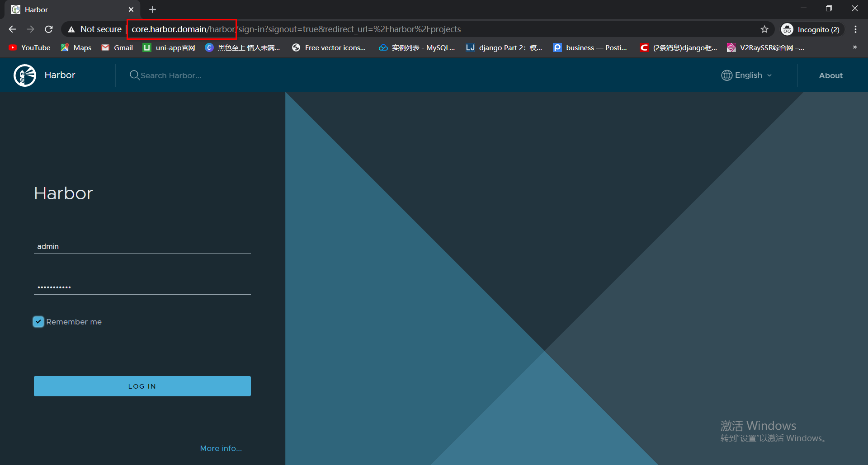
Task: Open the YouTube bookmark
Action: tap(29, 47)
